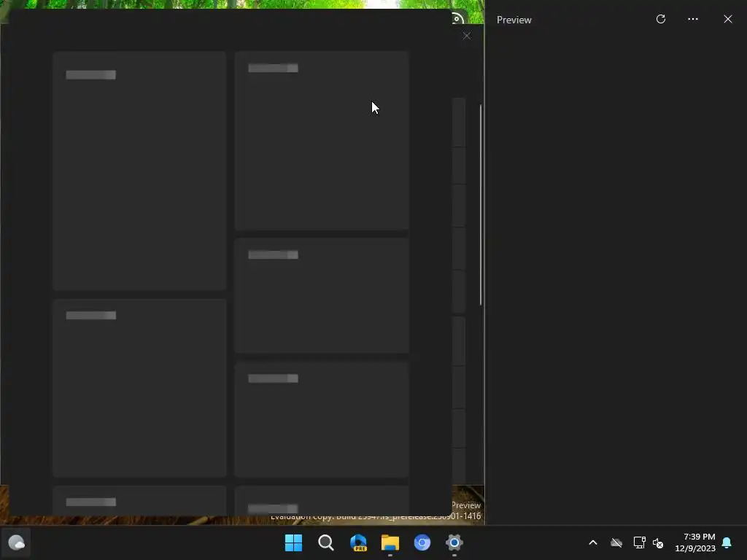Open the Windows Start menu

[x=293, y=542]
